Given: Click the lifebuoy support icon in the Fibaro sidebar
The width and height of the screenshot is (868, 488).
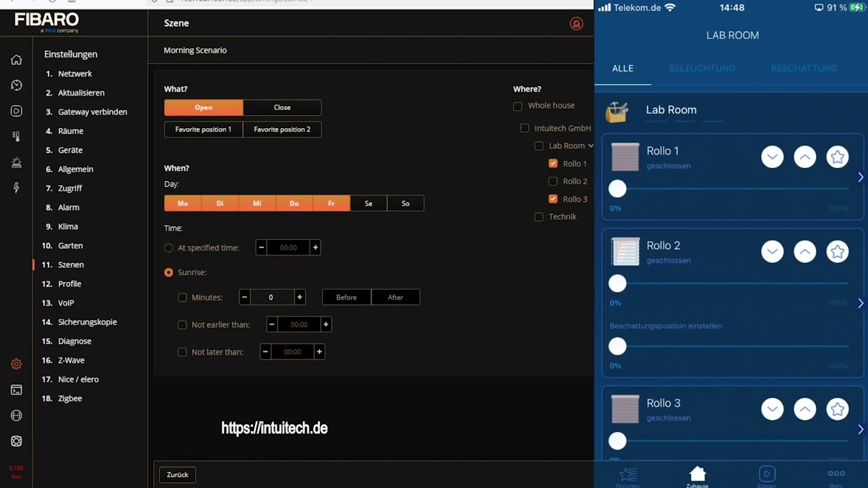Looking at the screenshot, I should (16, 441).
